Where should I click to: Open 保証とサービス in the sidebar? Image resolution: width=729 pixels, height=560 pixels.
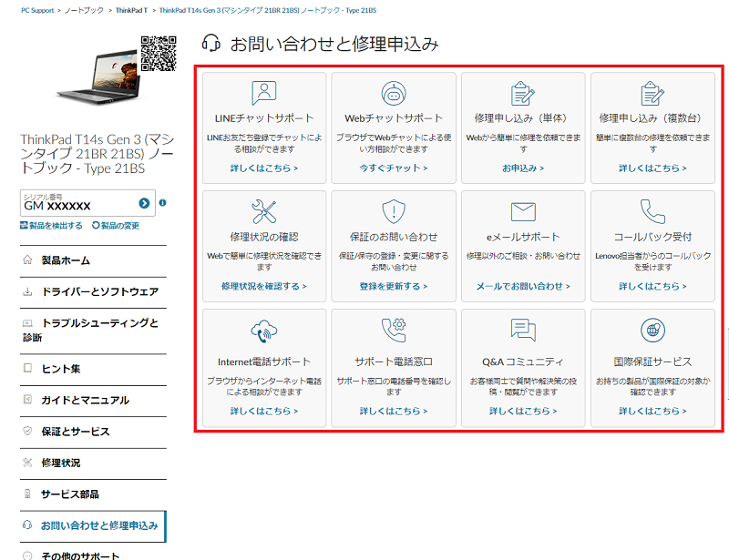75,431
